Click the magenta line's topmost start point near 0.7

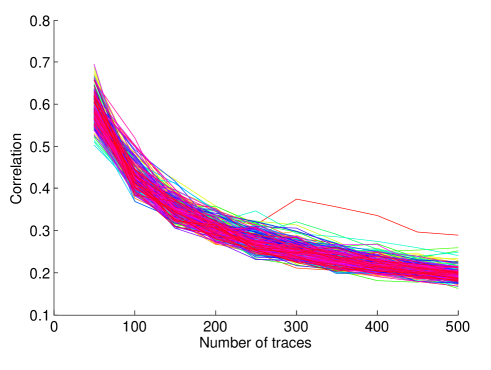95,65
